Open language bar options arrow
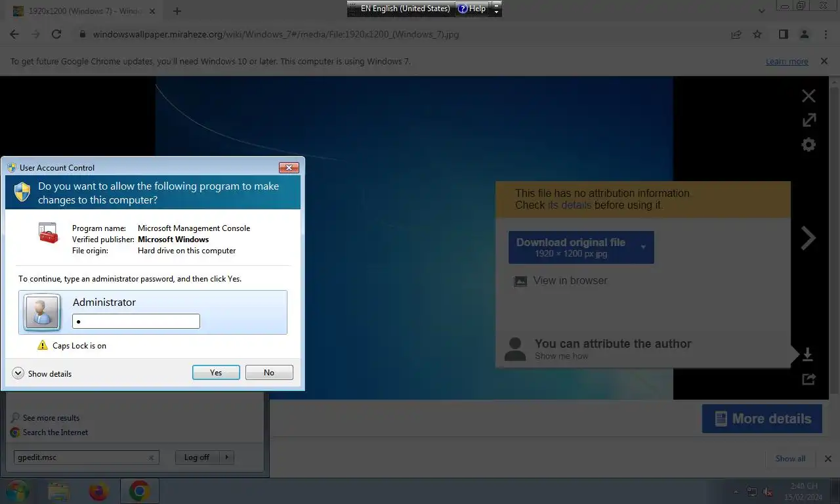This screenshot has height=504, width=840. click(x=497, y=11)
